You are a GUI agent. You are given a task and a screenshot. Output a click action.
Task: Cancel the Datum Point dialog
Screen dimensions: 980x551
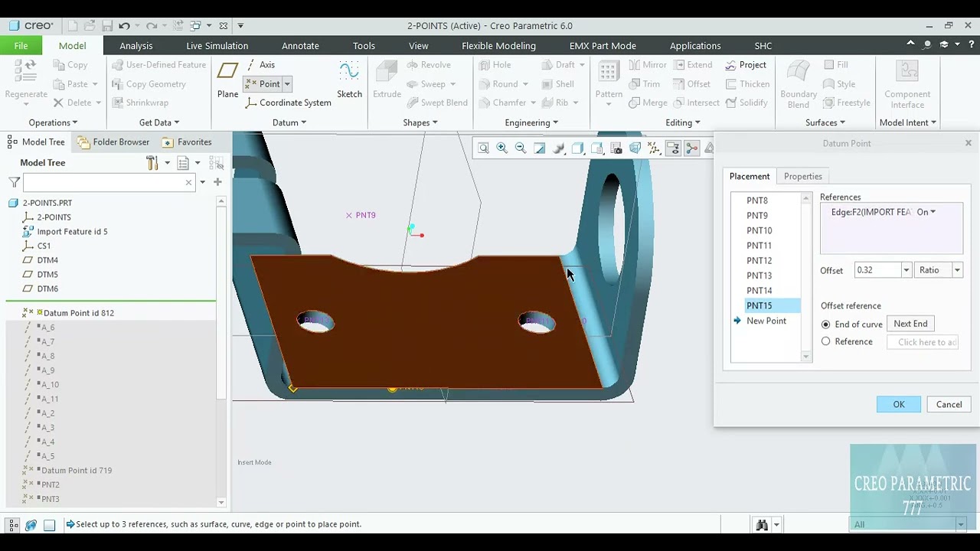pyautogui.click(x=949, y=405)
